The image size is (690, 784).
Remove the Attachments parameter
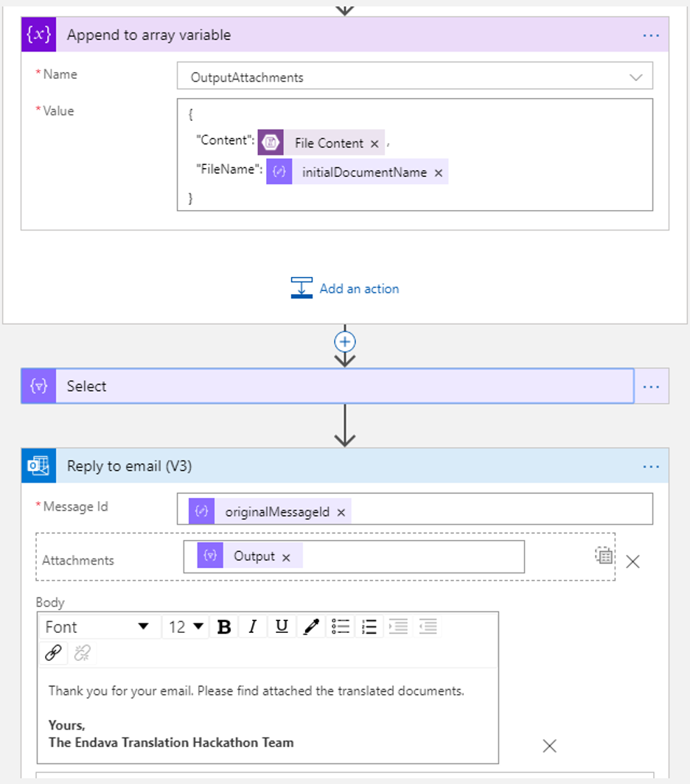[x=633, y=561]
